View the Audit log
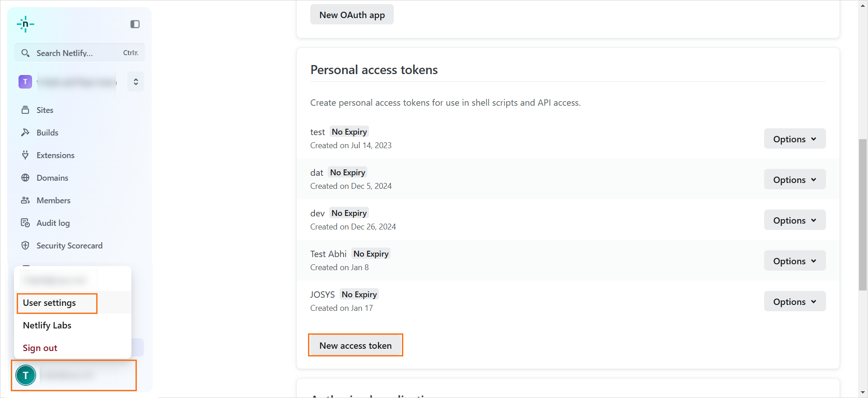 [53, 223]
